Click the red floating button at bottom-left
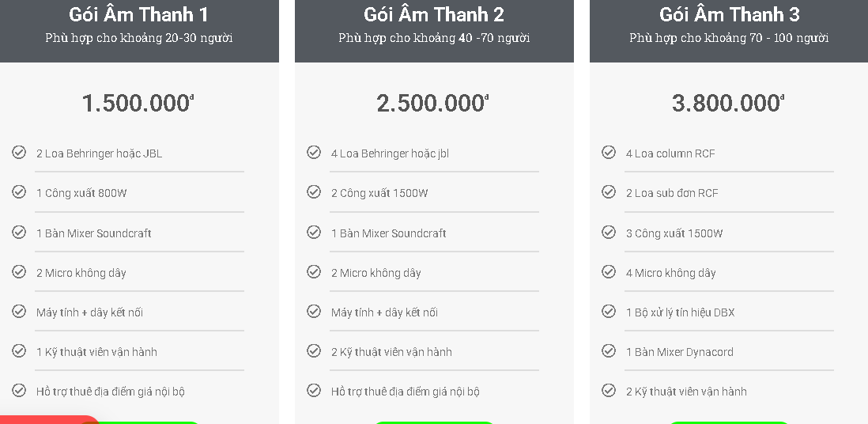This screenshot has width=868, height=424. click(x=47, y=419)
